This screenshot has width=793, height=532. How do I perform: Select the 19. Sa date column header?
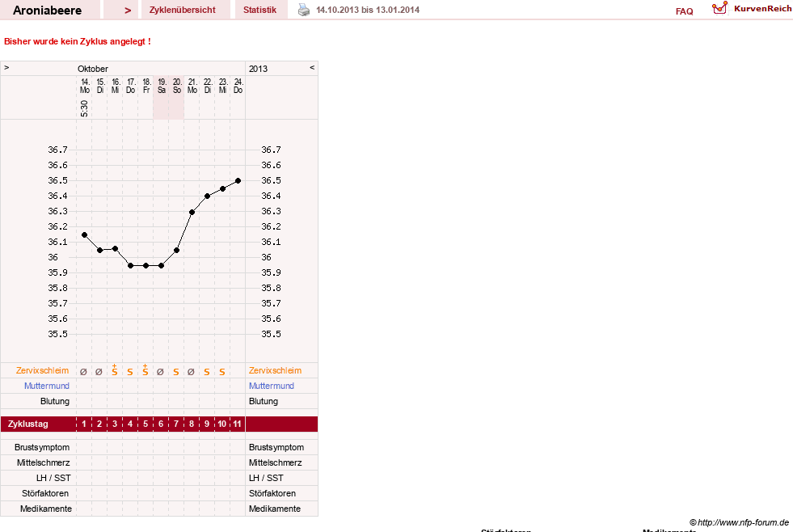coord(162,86)
